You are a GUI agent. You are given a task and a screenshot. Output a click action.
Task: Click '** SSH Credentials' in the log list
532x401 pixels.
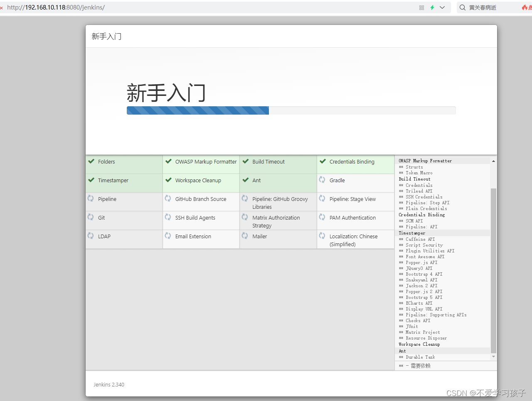pyautogui.click(x=421, y=197)
